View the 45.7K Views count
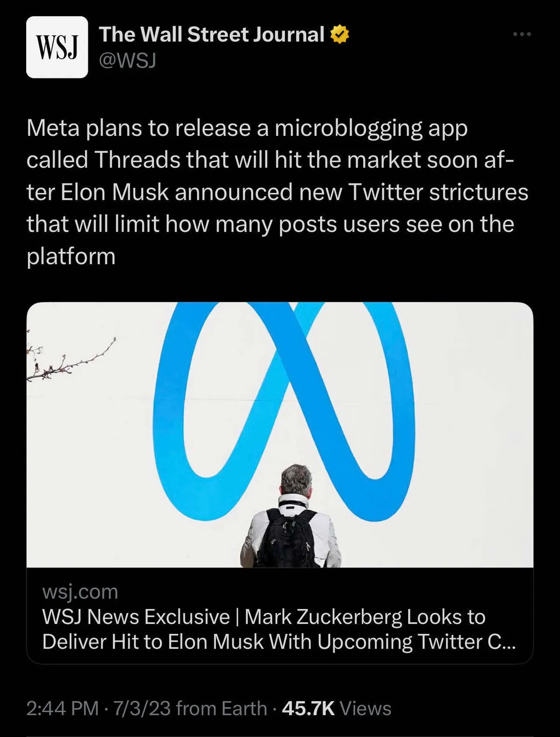560x737 pixels. (336, 709)
